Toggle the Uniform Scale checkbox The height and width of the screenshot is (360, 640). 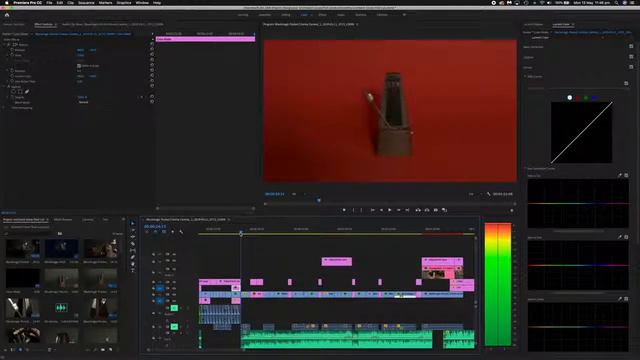point(79,66)
